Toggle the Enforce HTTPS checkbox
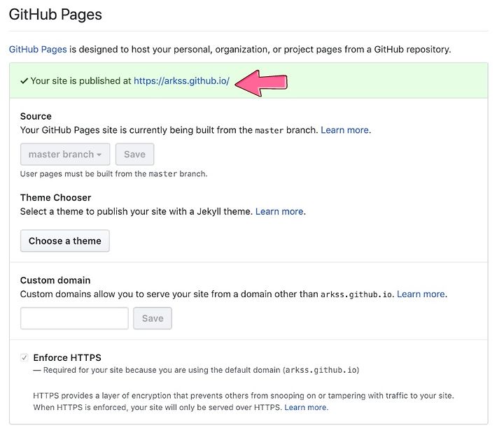 pyautogui.click(x=24, y=357)
